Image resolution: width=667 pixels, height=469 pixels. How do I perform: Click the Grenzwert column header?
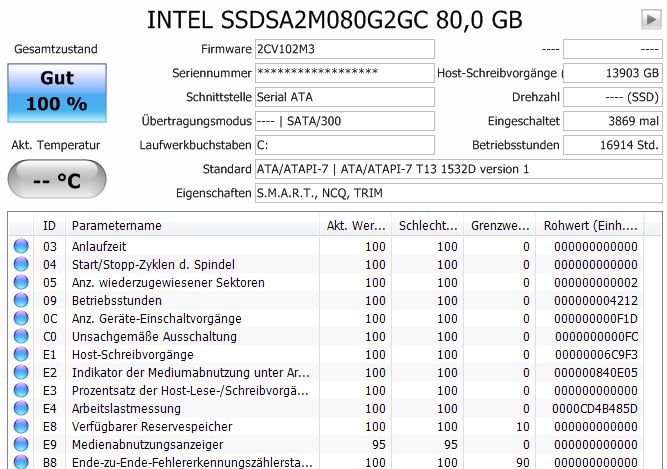499,226
